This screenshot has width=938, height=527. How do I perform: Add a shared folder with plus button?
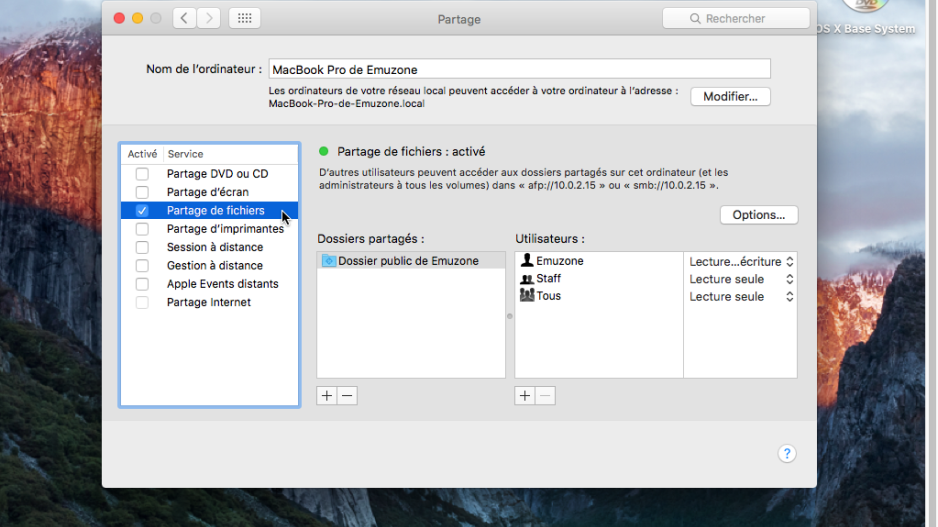pyautogui.click(x=327, y=395)
